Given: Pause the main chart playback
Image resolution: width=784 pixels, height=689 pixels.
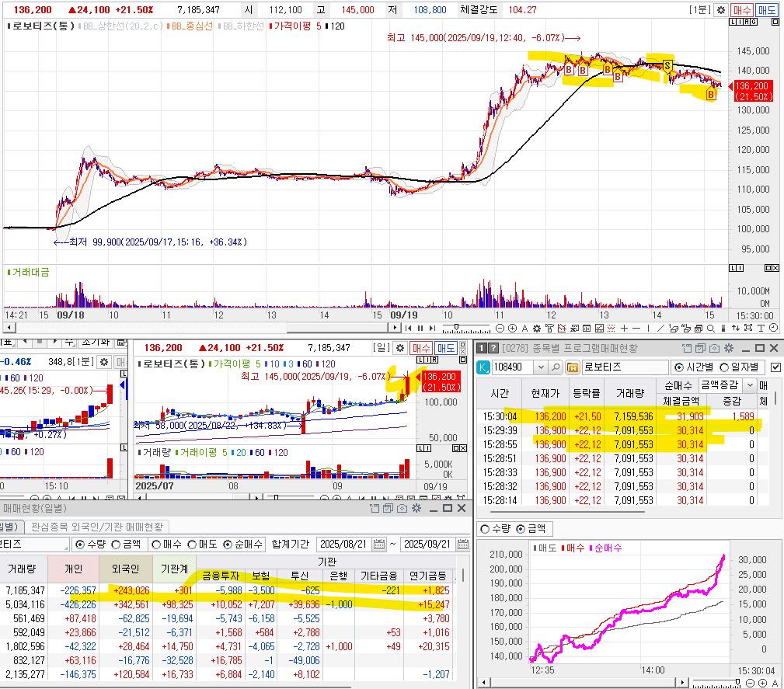Looking at the screenshot, I should (420, 328).
